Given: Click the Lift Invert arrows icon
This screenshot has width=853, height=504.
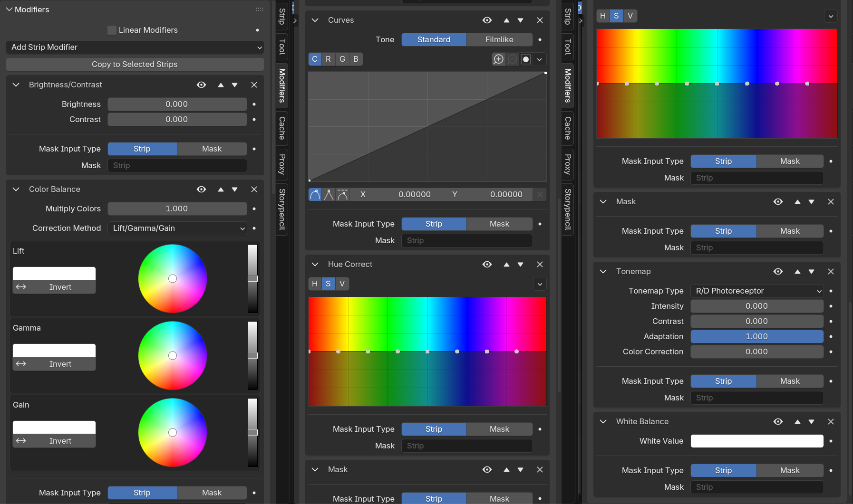Looking at the screenshot, I should (x=21, y=287).
